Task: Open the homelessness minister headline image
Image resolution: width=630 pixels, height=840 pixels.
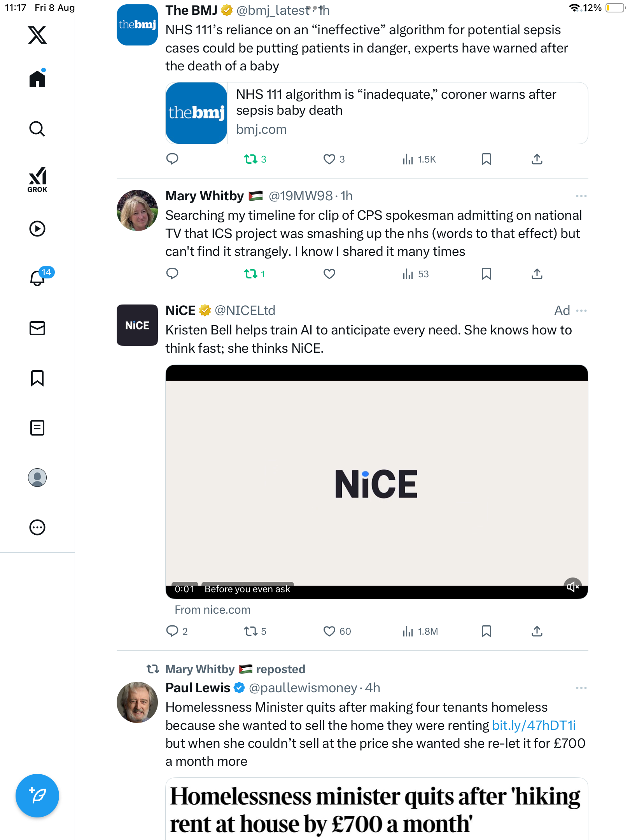Action: click(x=376, y=809)
